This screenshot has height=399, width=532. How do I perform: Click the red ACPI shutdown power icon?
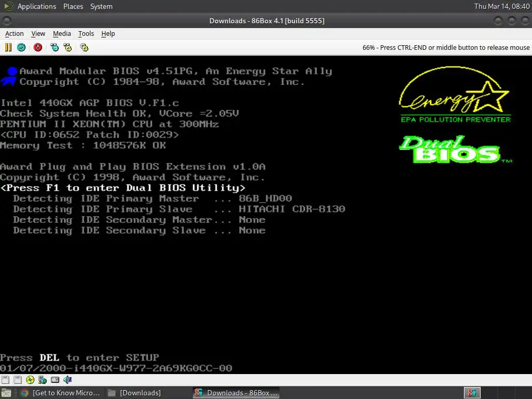tap(38, 47)
